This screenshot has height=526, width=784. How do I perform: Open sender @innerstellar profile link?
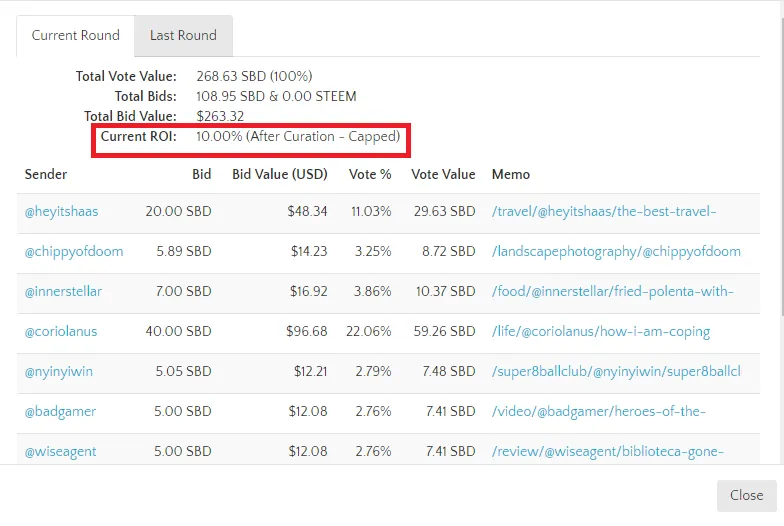point(63,292)
